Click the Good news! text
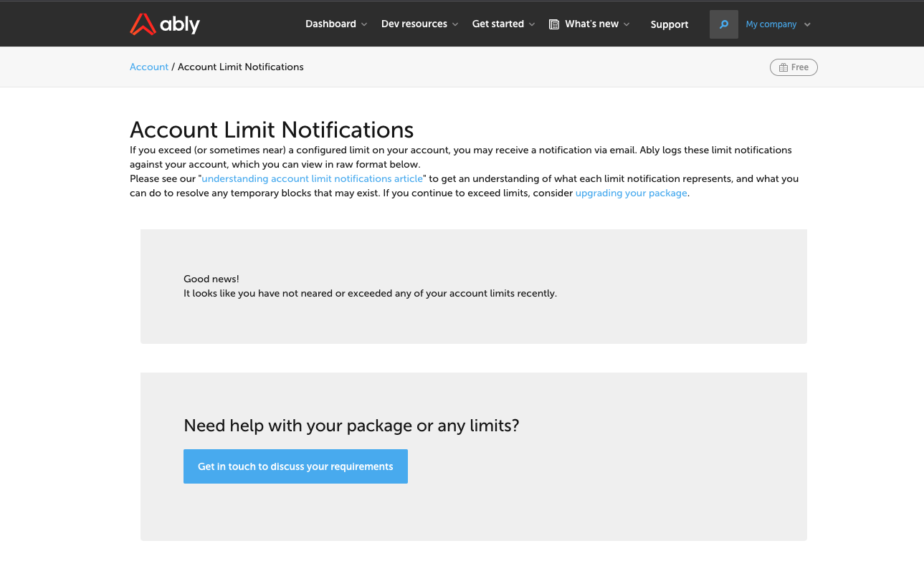The height and width of the screenshot is (566, 924). click(211, 279)
